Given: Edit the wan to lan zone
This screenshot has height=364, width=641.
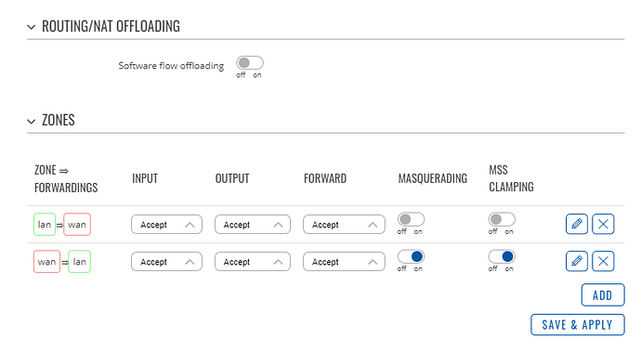Looking at the screenshot, I should point(576,261).
